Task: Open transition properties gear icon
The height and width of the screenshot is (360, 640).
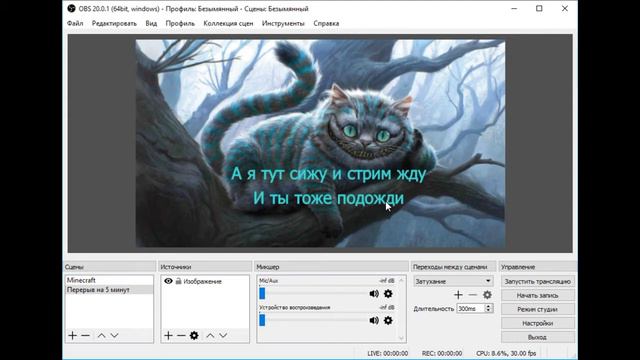Action: pos(487,295)
